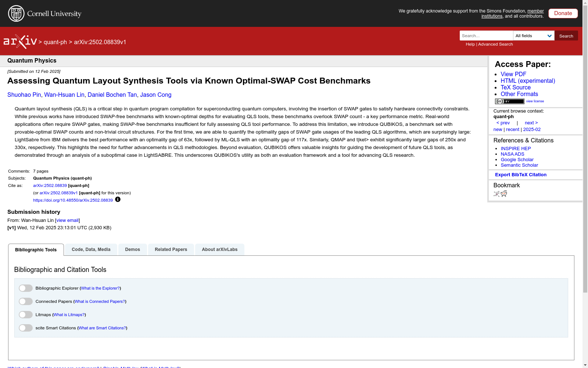This screenshot has width=588, height=368.
Task: Click the quant-ph breadcrumb link
Action: click(x=55, y=42)
